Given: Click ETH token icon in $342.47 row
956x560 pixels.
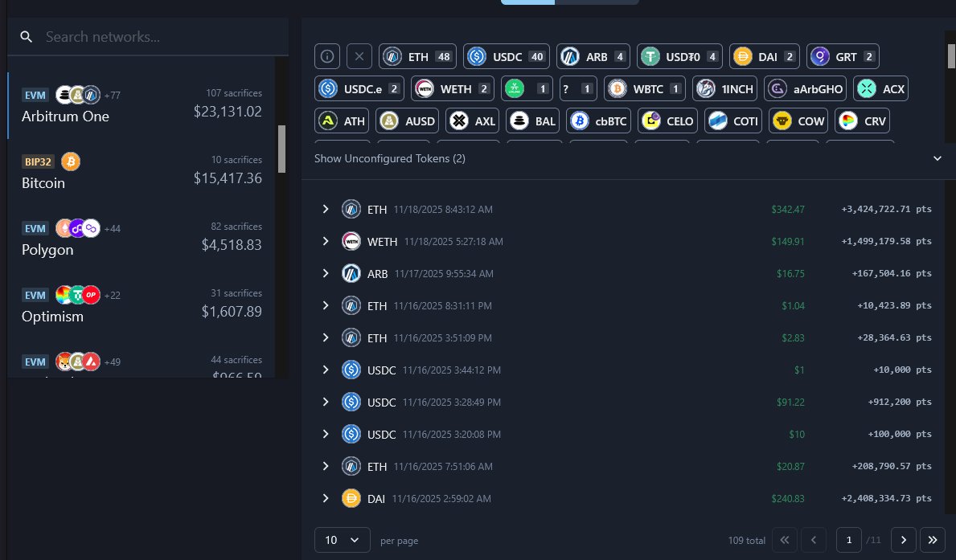Looking at the screenshot, I should click(351, 209).
